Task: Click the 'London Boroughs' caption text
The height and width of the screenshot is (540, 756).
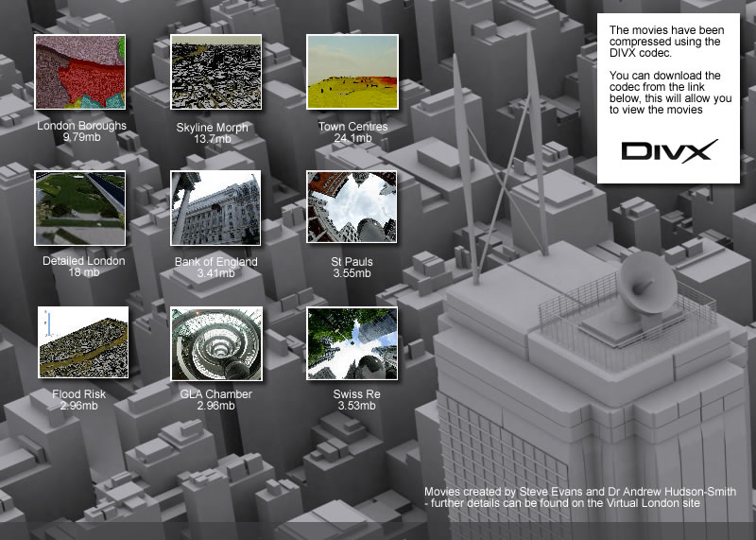Action: (81, 126)
